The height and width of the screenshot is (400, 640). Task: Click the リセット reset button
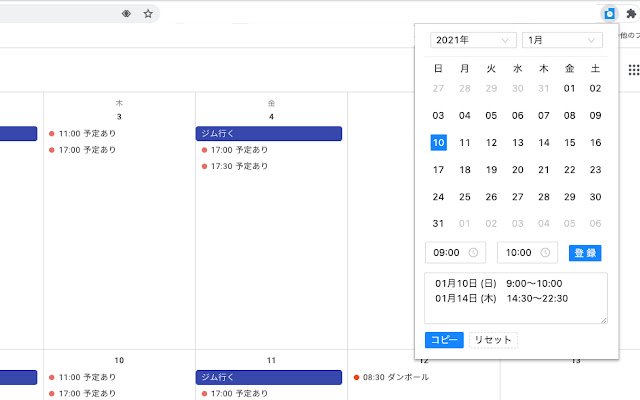[x=493, y=340]
